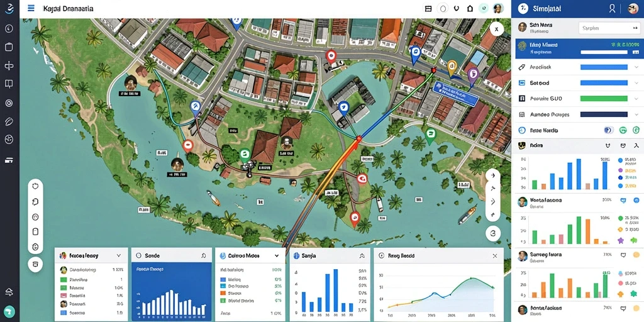The image size is (644, 322).
Task: Select the leaf icon in the left sidebar
Action: tap(9, 121)
